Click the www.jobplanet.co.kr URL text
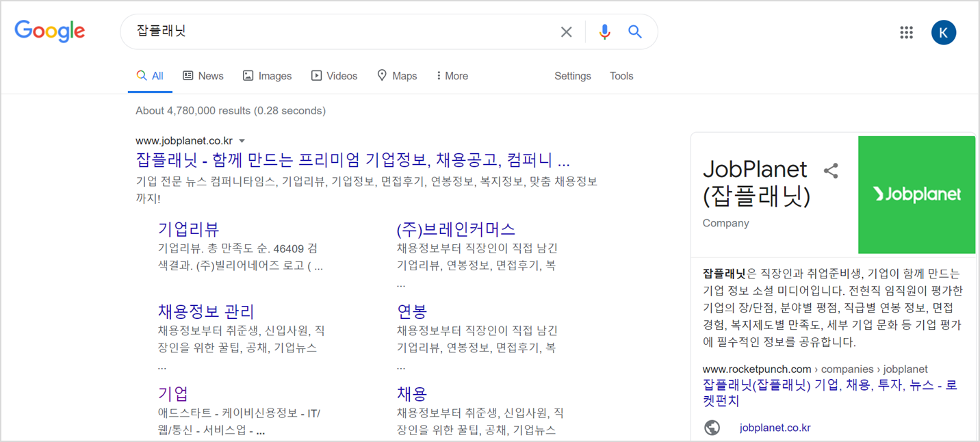Image resolution: width=980 pixels, height=442 pixels. pos(184,141)
